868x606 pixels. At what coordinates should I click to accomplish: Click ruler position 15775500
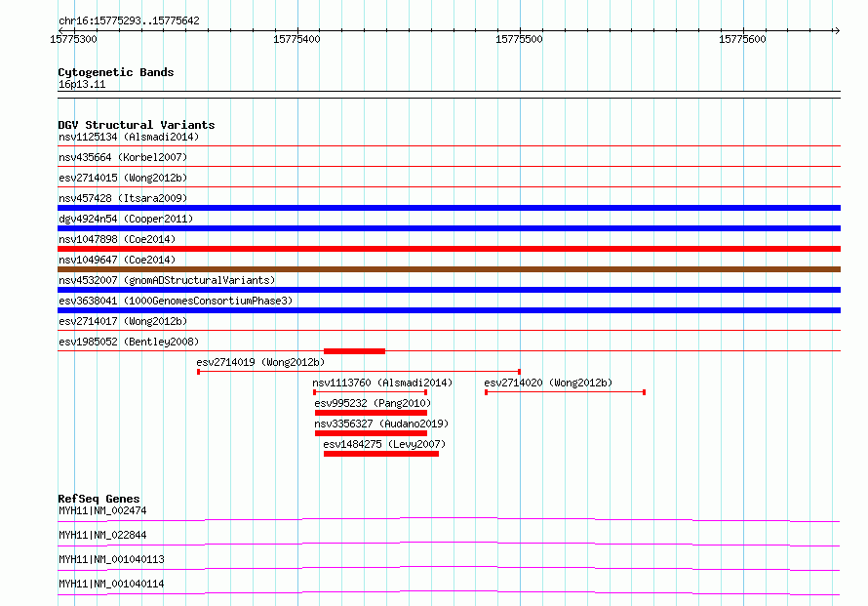519,39
